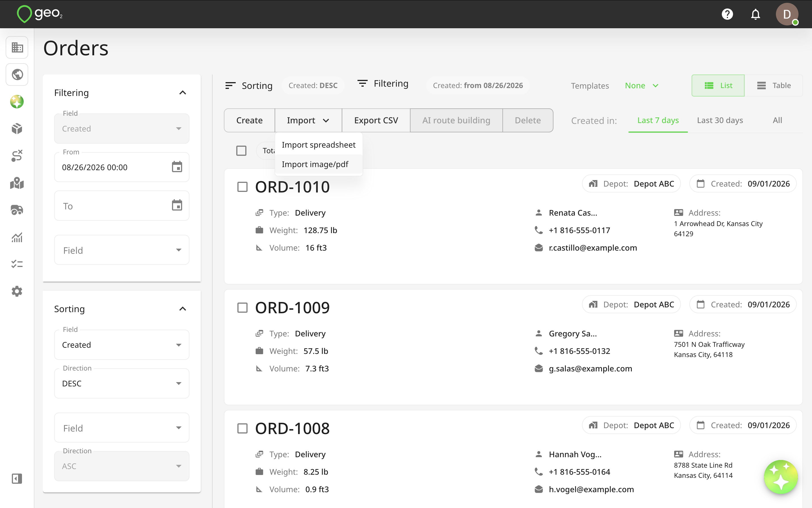Open the green AI sparkle sidebar icon
This screenshot has width=812, height=508.
(17, 102)
